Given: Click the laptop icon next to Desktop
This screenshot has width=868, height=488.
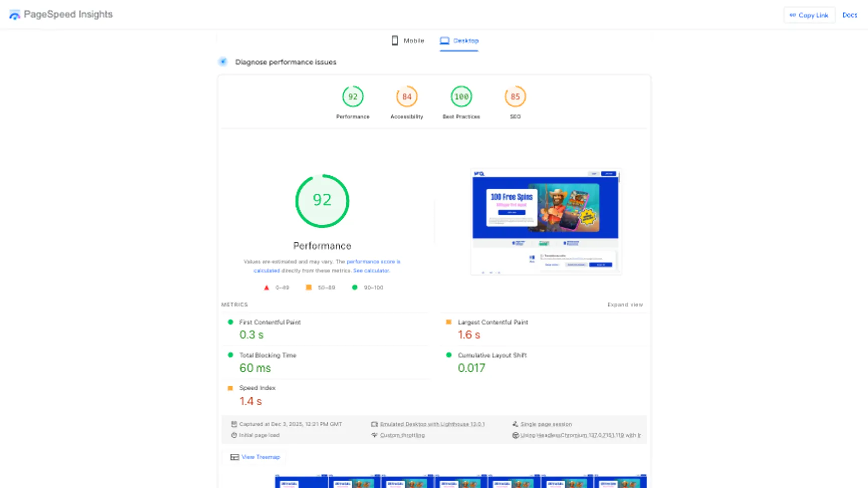Looking at the screenshot, I should pos(444,40).
